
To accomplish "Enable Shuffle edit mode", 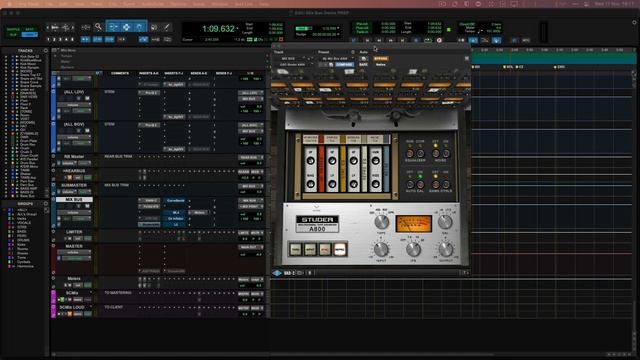I will (13, 29).
